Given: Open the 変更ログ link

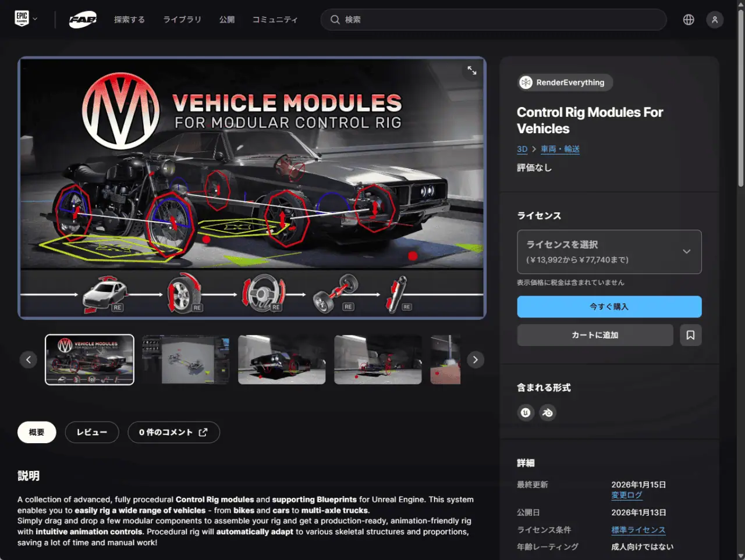Looking at the screenshot, I should tap(626, 495).
